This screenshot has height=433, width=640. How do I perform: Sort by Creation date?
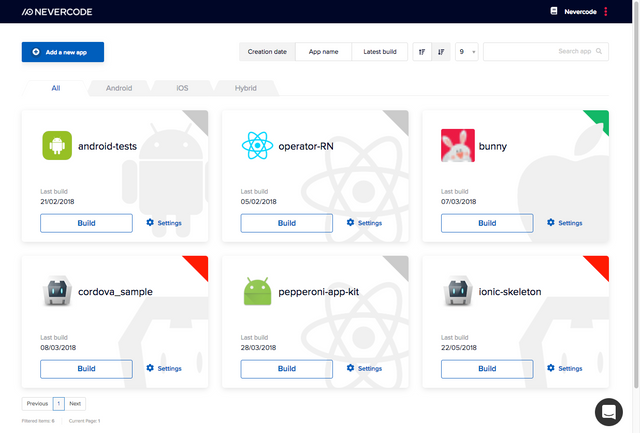pos(267,52)
